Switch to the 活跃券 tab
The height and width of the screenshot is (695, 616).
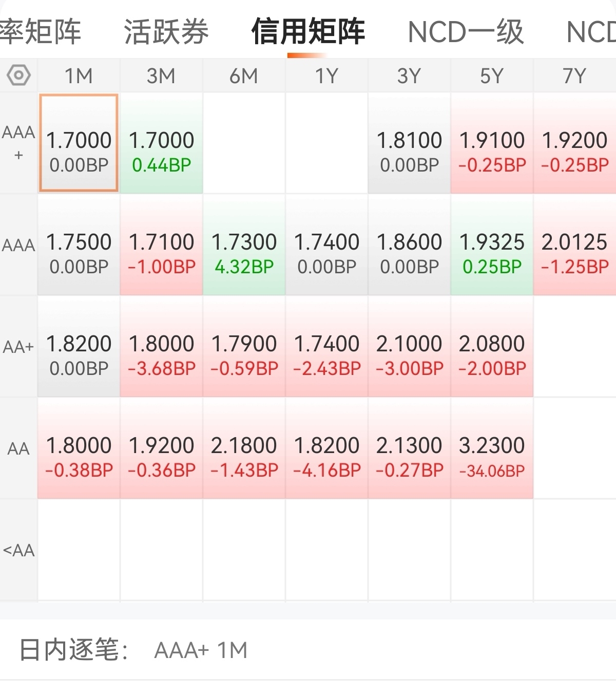(166, 32)
